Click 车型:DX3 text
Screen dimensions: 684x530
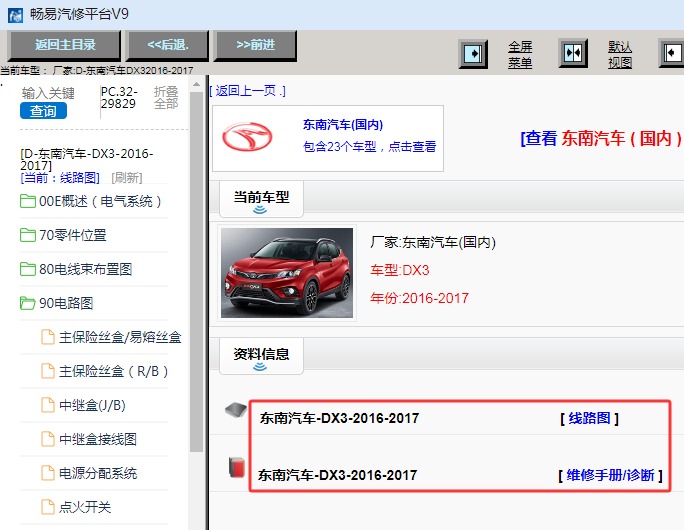[x=400, y=270]
